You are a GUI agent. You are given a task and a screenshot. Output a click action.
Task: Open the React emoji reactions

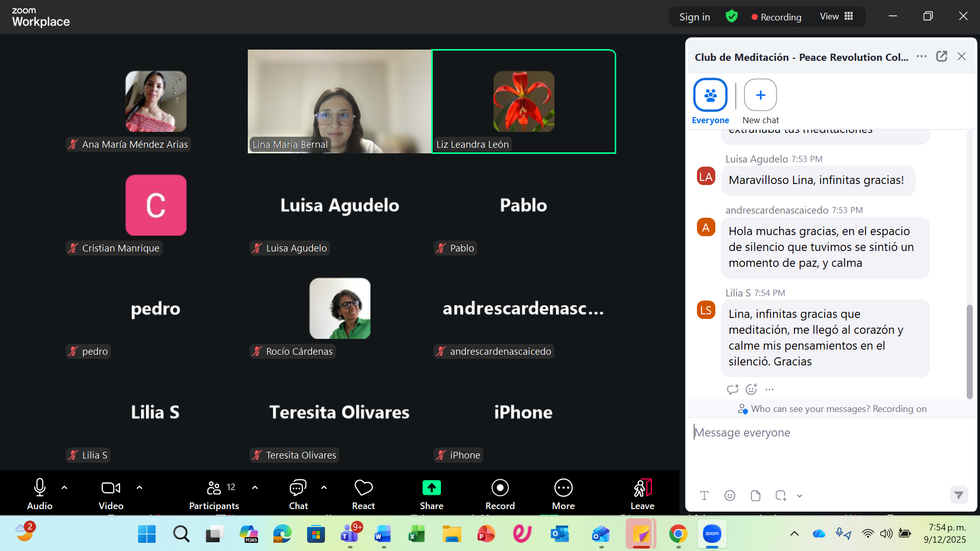363,494
